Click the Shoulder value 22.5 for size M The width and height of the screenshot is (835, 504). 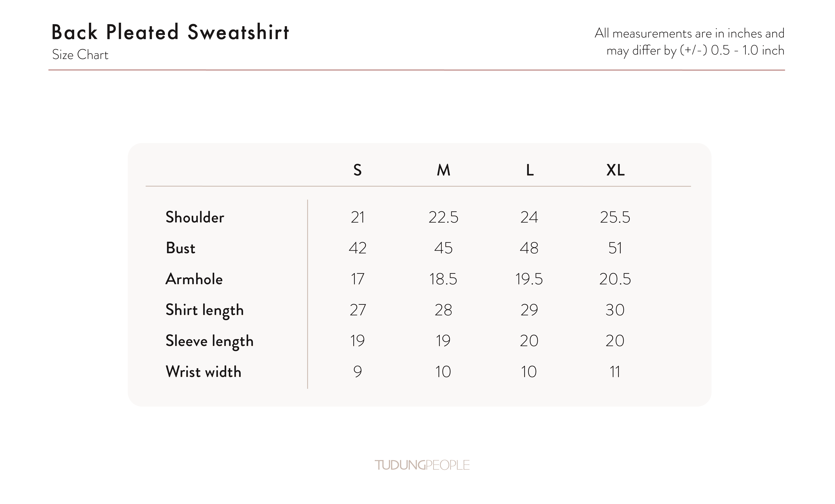pyautogui.click(x=443, y=217)
